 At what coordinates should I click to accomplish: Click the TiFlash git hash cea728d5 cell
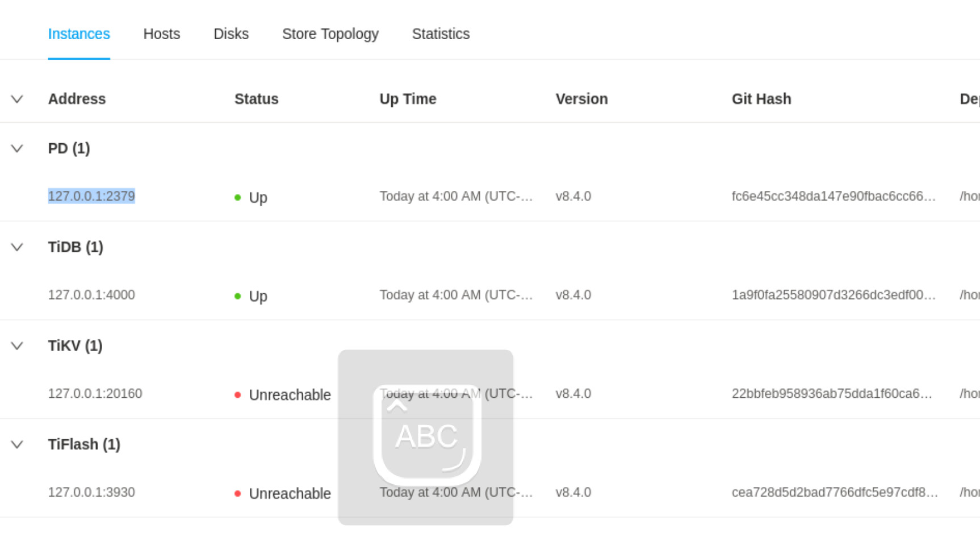click(834, 493)
